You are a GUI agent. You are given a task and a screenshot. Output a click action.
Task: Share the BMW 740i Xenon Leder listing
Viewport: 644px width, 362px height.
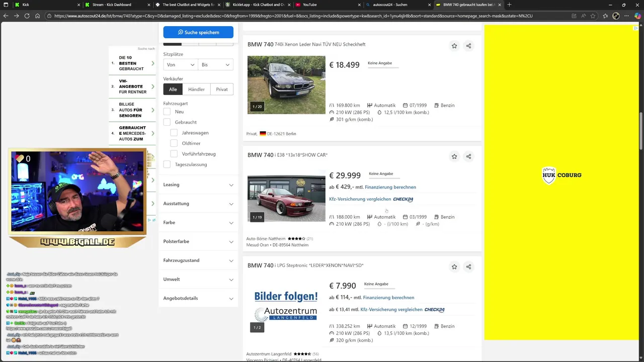tap(468, 46)
